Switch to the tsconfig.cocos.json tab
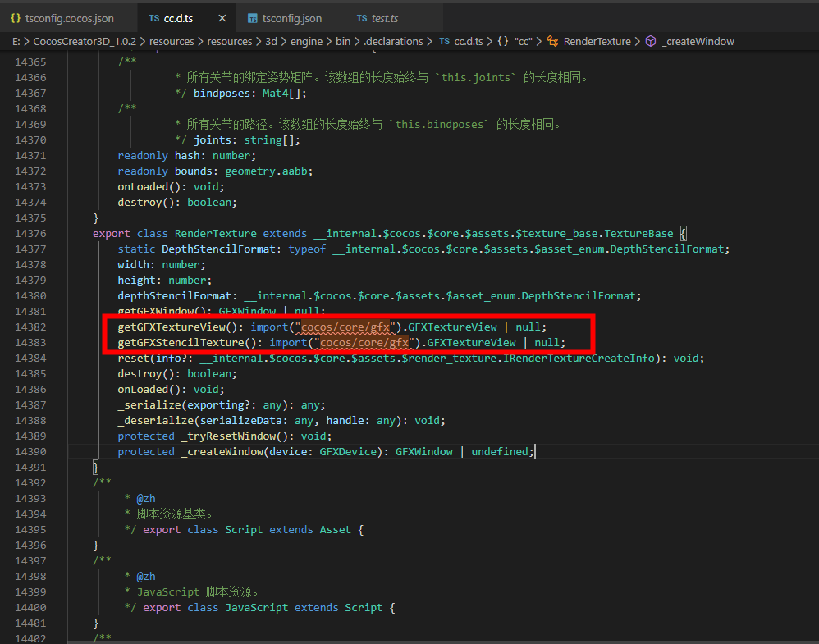The width and height of the screenshot is (819, 644). (x=68, y=18)
